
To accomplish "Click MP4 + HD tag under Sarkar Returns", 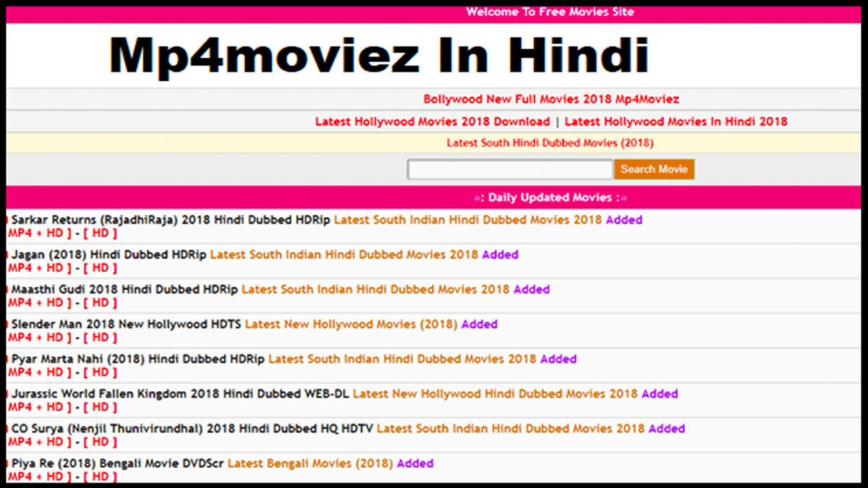I will pyautogui.click(x=39, y=233).
